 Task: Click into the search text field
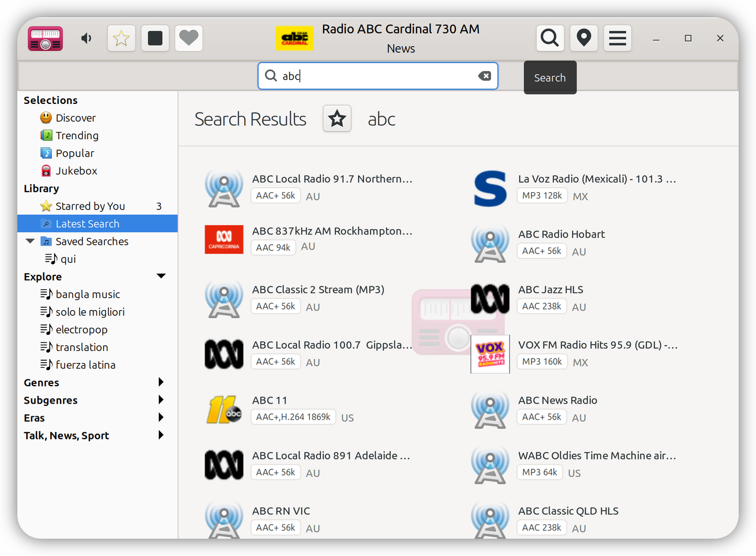(377, 76)
